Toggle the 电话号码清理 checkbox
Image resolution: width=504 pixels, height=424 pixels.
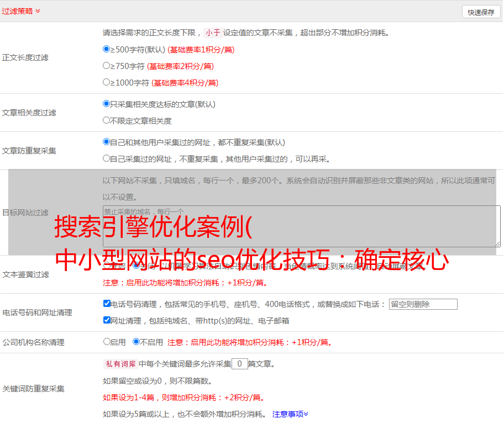tap(107, 304)
